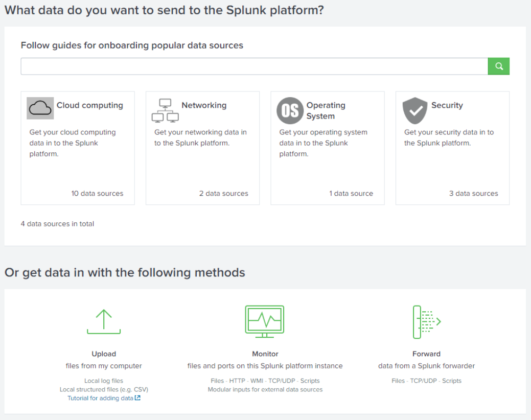Click the Upload label text
This screenshot has width=531, height=420.
click(x=104, y=354)
